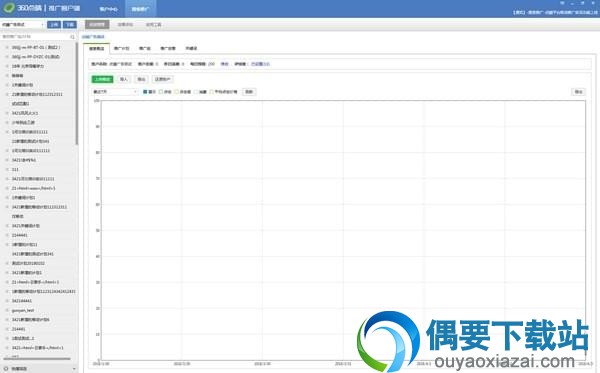Click the search magnifier icon in sidebar
The height and width of the screenshot is (373, 600).
(72, 37)
